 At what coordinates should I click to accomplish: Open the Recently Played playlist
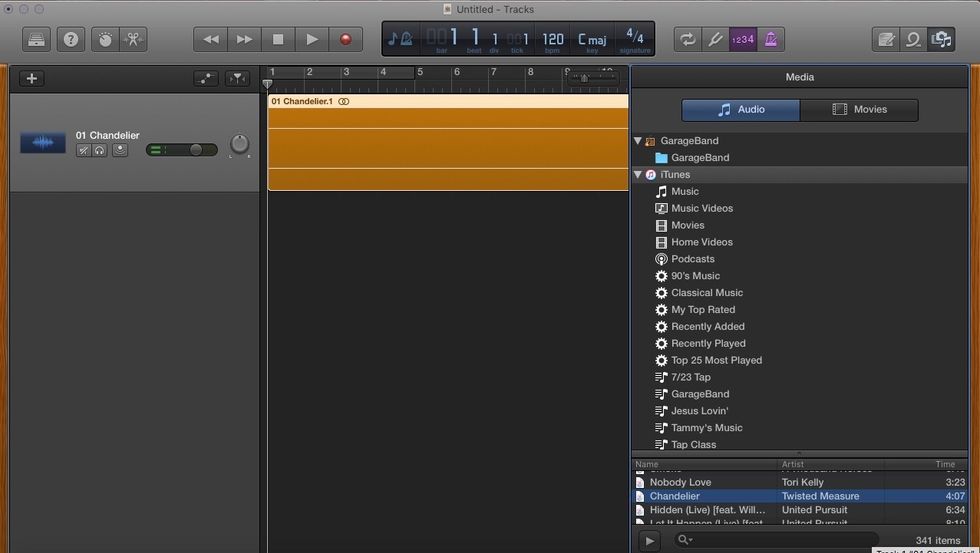point(700,344)
